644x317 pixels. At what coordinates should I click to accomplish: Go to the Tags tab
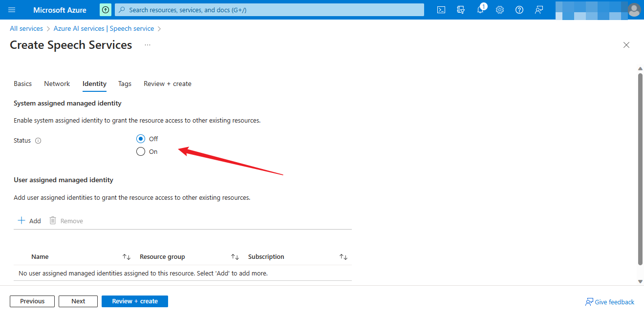click(125, 84)
